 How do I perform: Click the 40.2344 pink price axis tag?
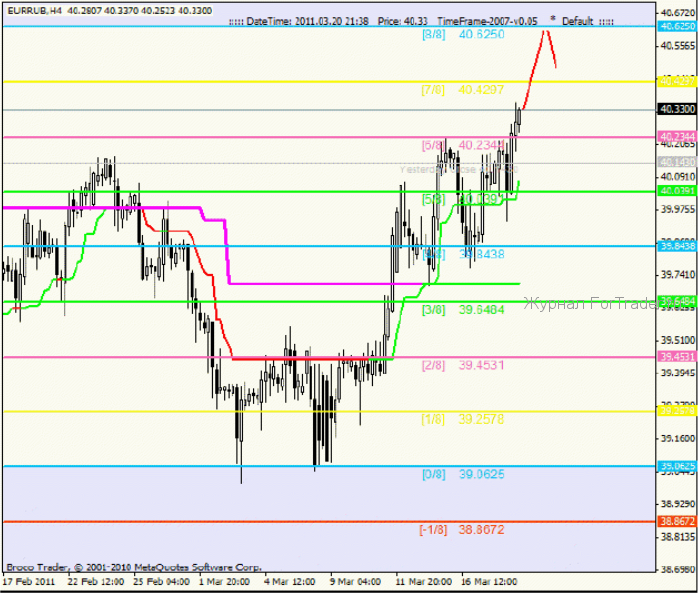677,136
